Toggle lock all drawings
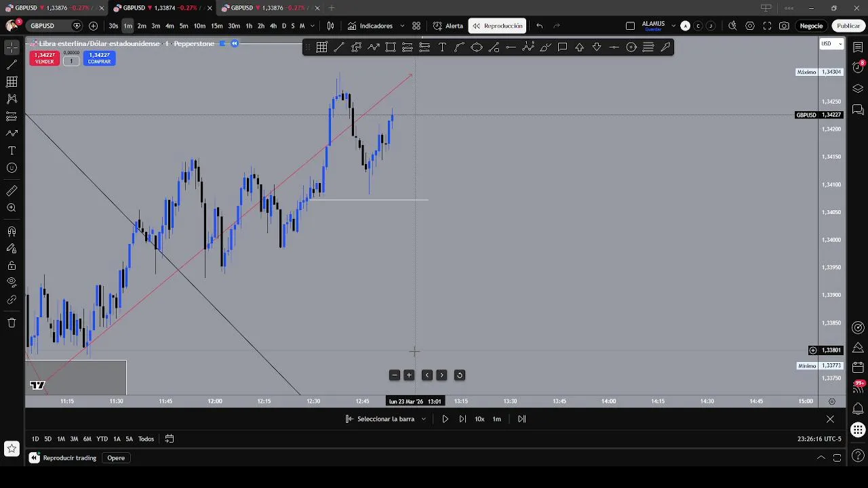868x488 pixels. tap(12, 265)
